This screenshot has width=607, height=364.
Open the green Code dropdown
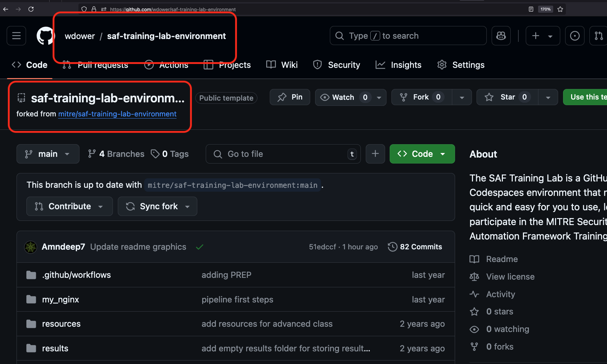[x=422, y=154]
